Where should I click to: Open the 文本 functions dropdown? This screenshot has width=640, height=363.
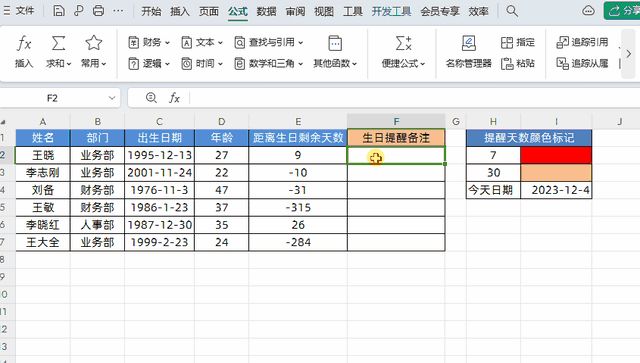point(202,42)
